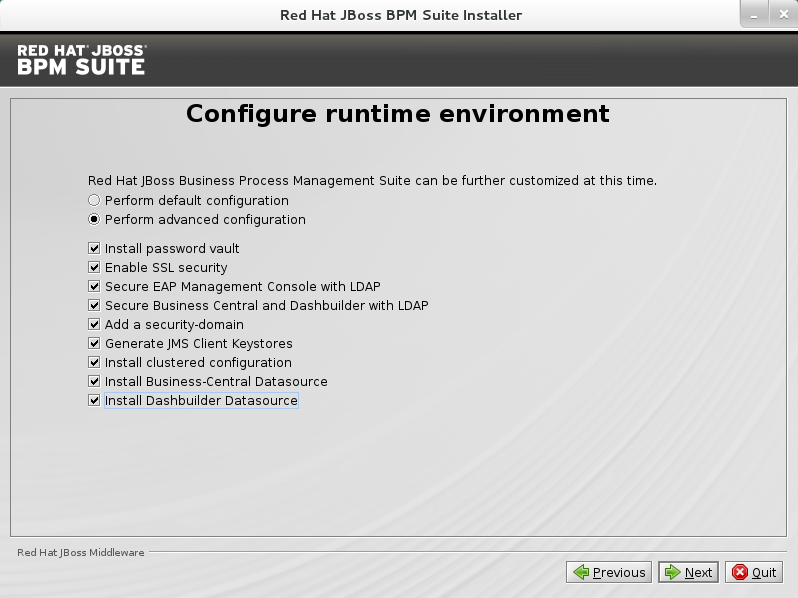
Task: Click the Quit button
Action: tap(754, 573)
